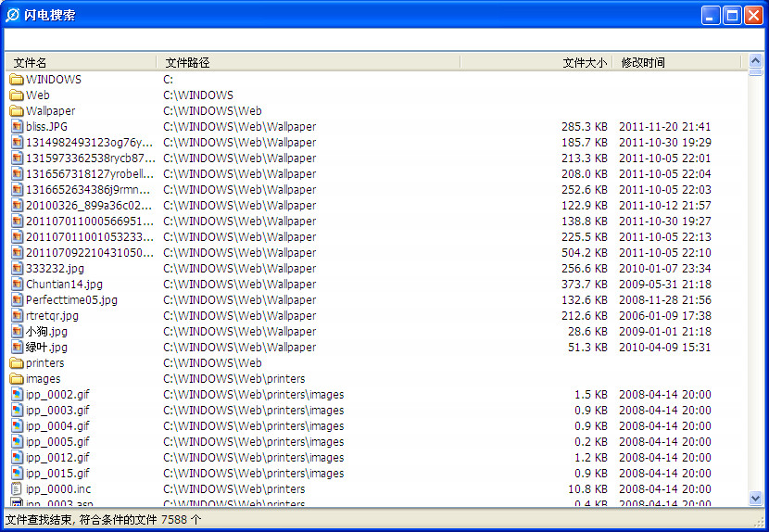Click the ipp_0004.gif file icon
Image resolution: width=769 pixels, height=532 pixels.
tap(18, 426)
